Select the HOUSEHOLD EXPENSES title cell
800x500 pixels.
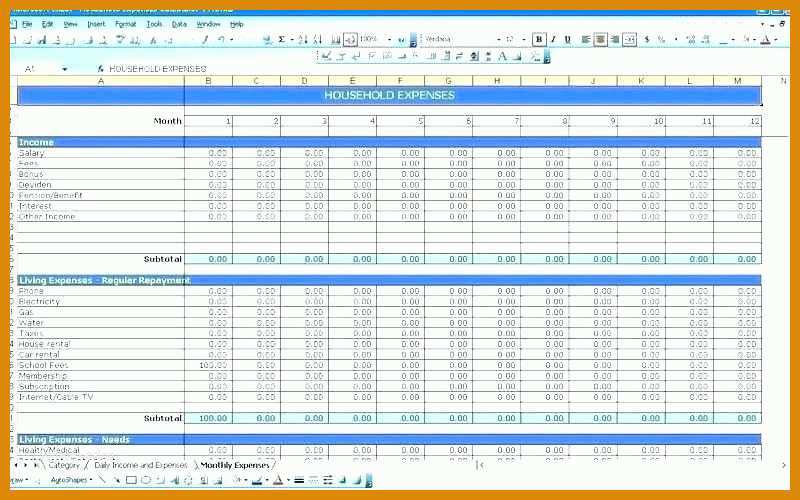pos(389,95)
